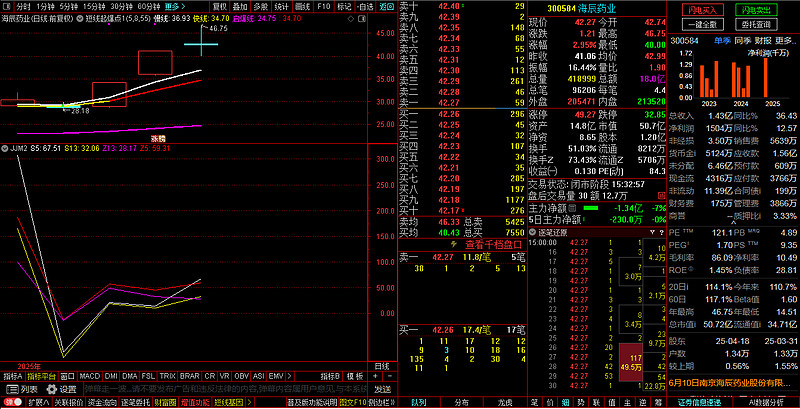Expand the 逐笔还原 panel header arrow
The height and width of the screenshot is (409, 800).
coord(533,232)
